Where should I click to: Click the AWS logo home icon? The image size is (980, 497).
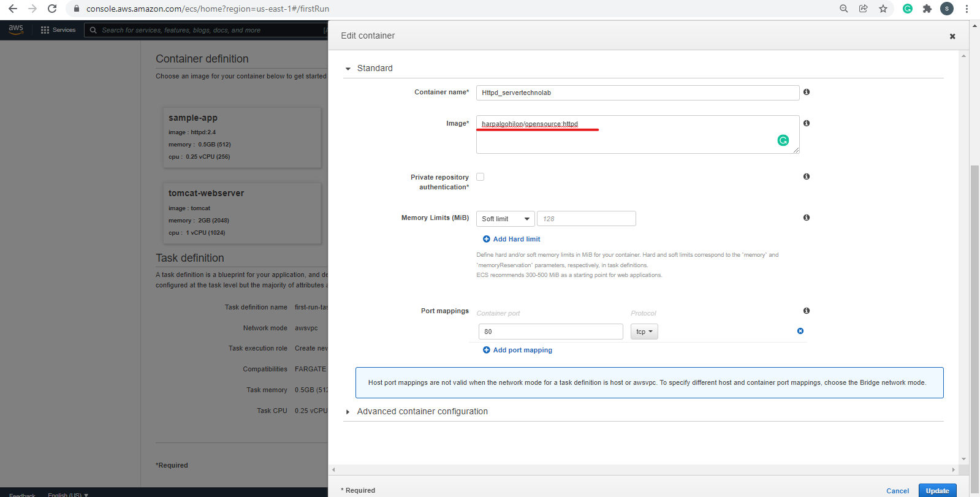tap(16, 29)
